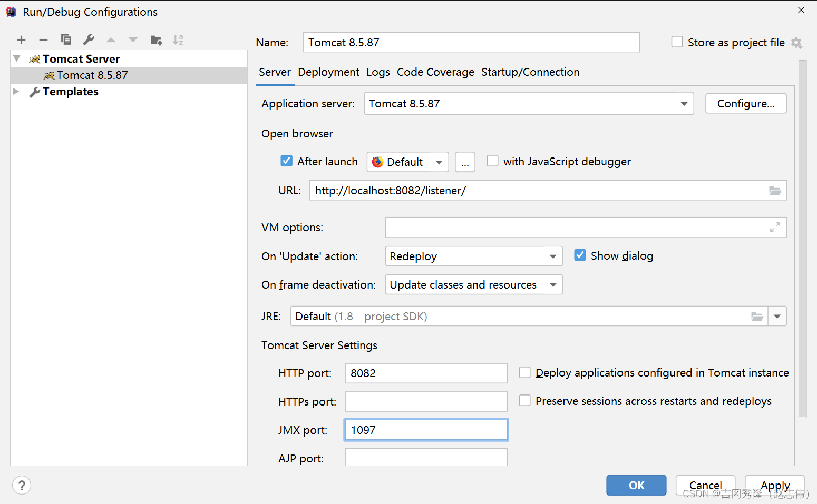Viewport: 817px width, 504px height.
Task: Switch to the Deployment tab
Action: [328, 72]
